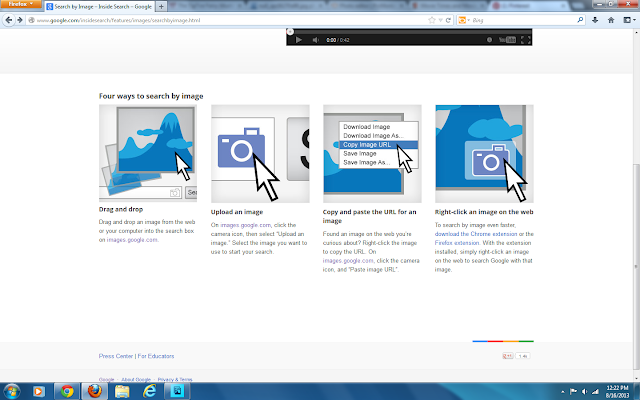
Task: Click the page vertical scrollbar thumb
Action: point(636,266)
